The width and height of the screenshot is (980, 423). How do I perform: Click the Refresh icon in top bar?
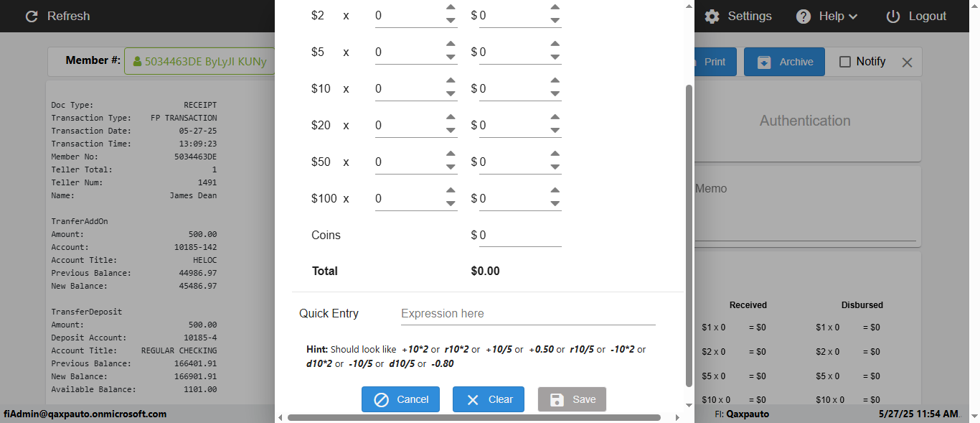[x=31, y=16]
